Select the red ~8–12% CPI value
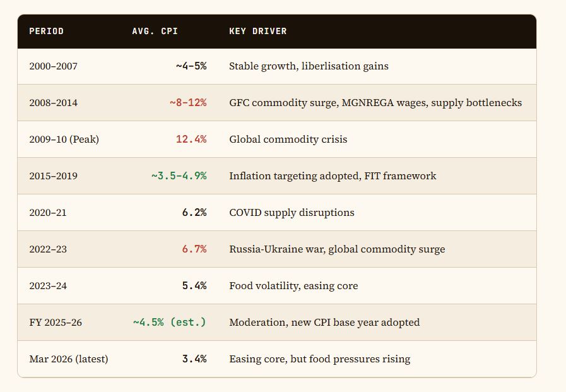The image size is (566, 392). coord(188,103)
